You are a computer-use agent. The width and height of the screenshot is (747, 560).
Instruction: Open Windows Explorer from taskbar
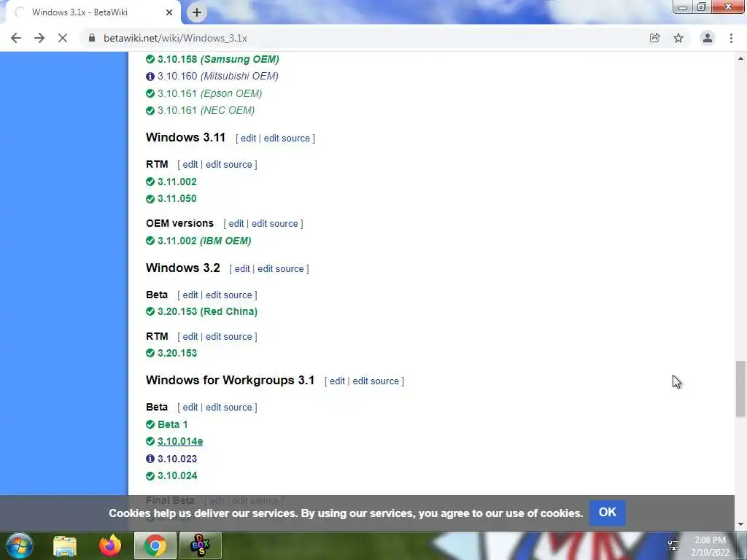pos(65,545)
